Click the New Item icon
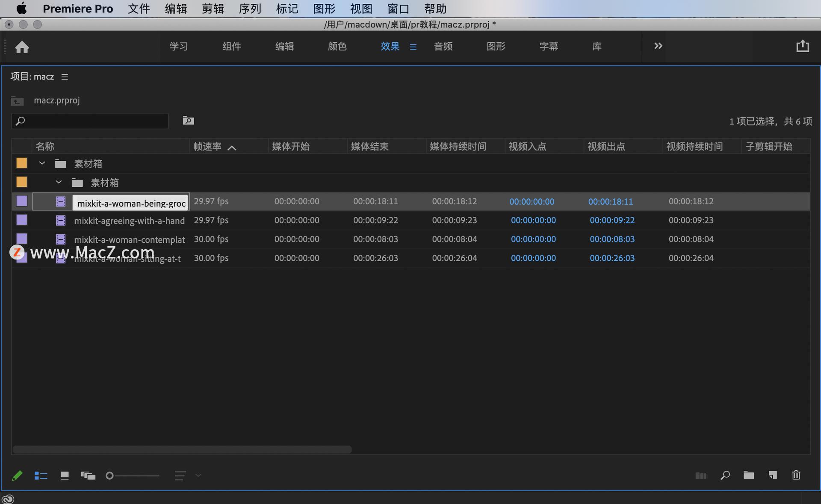Viewport: 821px width, 504px height. click(772, 475)
